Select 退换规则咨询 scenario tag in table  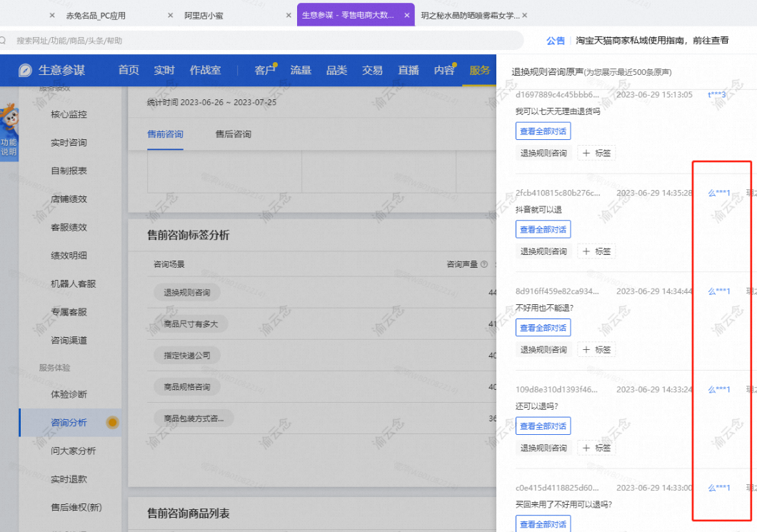187,293
